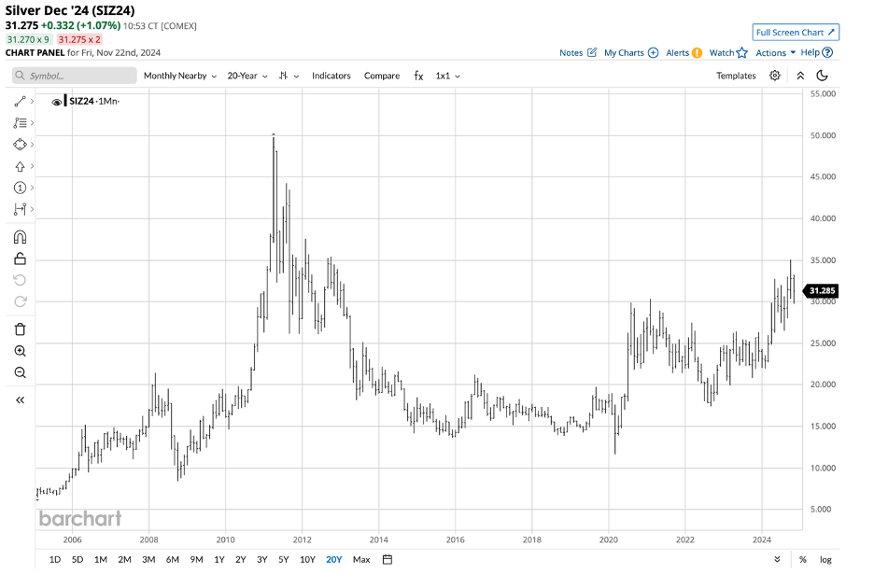Toggle log scale on the price axis
874x588 pixels.
point(825,558)
